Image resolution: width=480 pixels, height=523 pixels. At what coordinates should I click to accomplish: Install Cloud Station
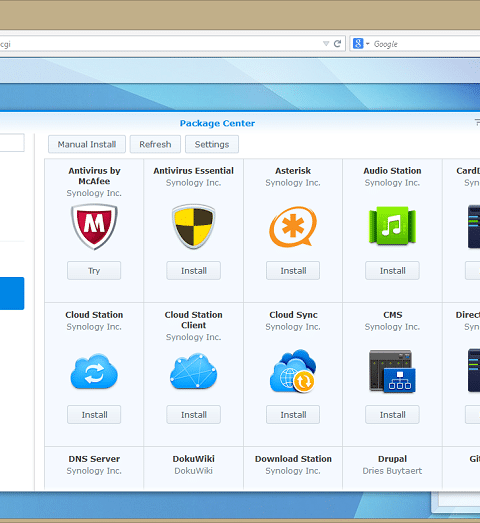pyautogui.click(x=94, y=415)
